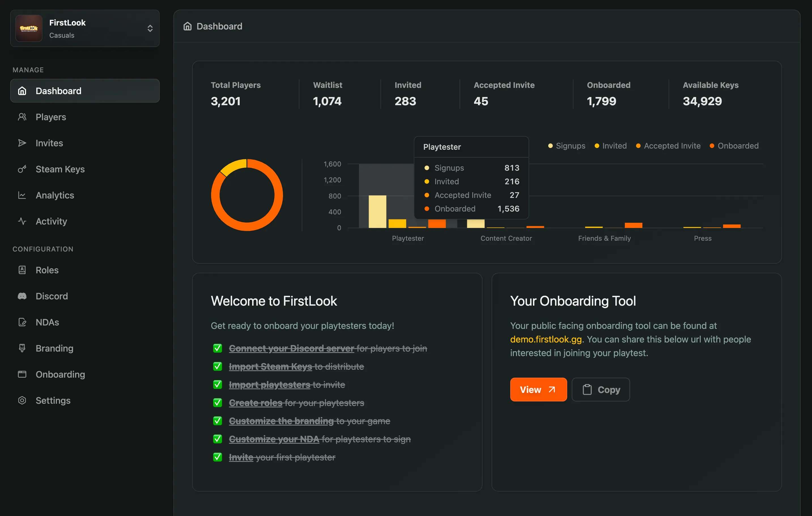Click the Invites paper plane icon
The image size is (812, 516).
point(22,143)
